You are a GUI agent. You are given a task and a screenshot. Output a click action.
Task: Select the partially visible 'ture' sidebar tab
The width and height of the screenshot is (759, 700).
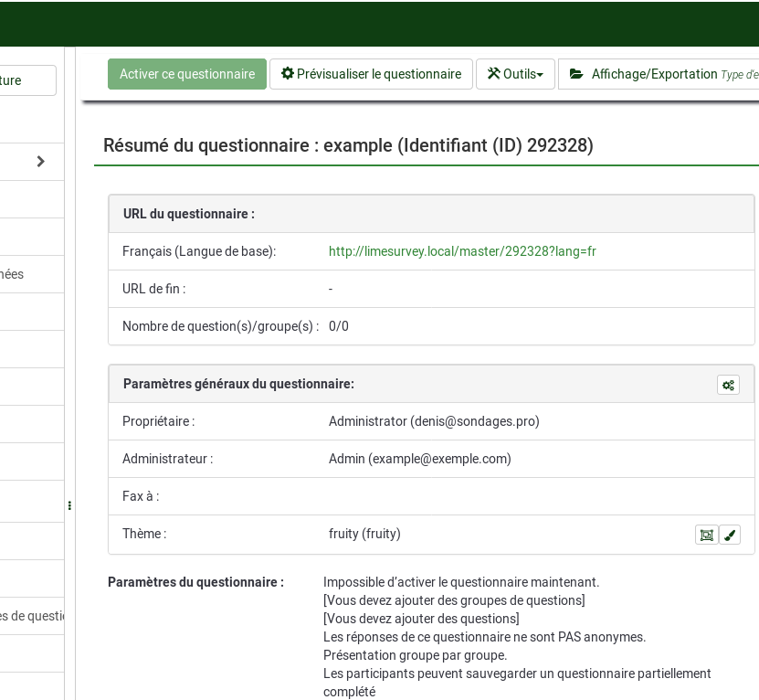(26, 80)
